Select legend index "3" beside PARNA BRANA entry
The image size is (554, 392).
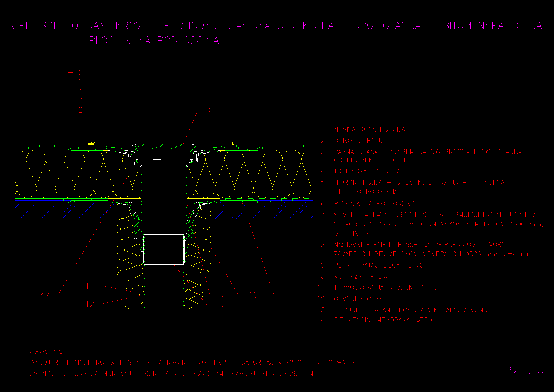(323, 152)
